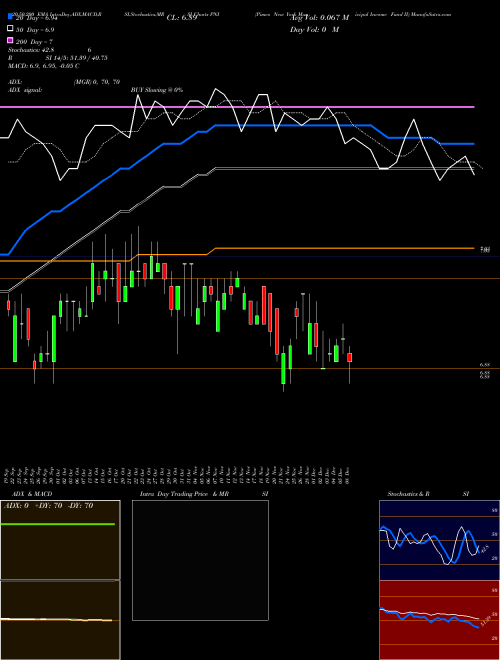This screenshot has width=500, height=660.
Task: Click the 'Avg Vol: 0.067 M' text
Action: (319, 18)
